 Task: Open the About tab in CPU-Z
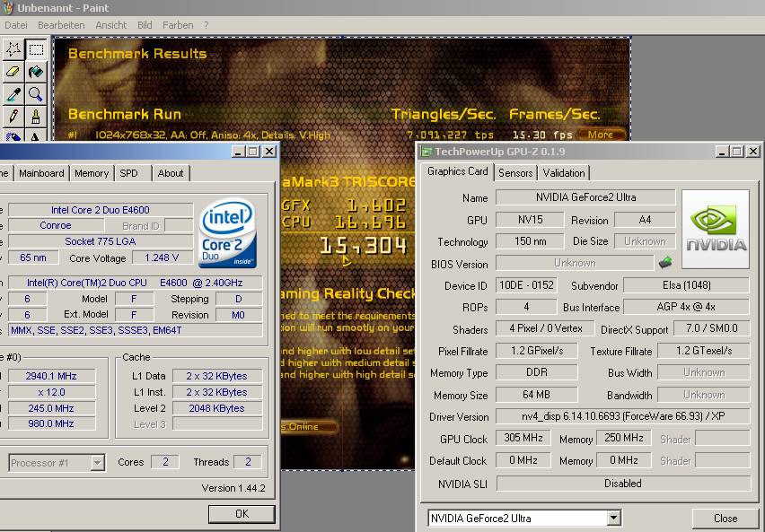pos(171,173)
